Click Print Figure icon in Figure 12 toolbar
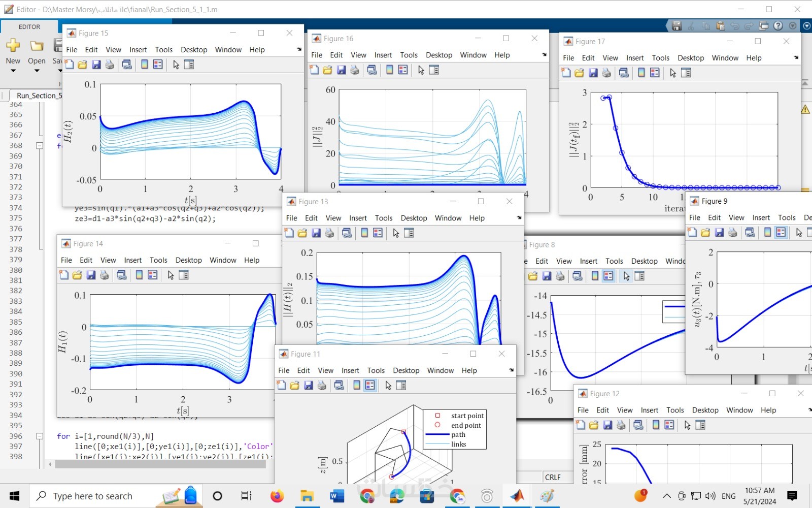This screenshot has height=508, width=812. (621, 425)
